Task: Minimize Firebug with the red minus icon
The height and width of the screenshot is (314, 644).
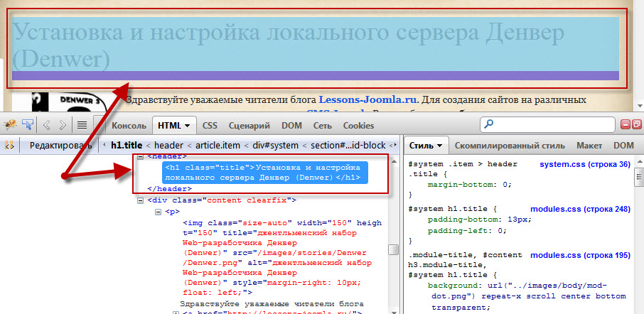Action: (625, 124)
